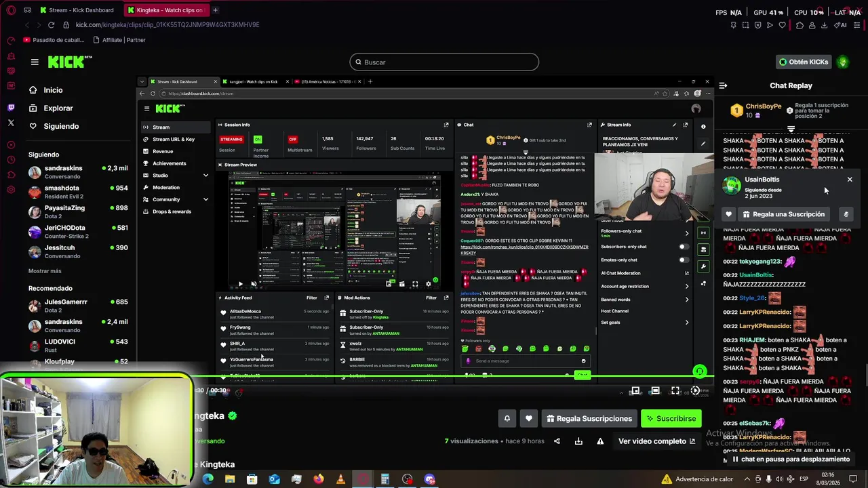Click the mute user icon in UsainBoltis card

click(846, 214)
